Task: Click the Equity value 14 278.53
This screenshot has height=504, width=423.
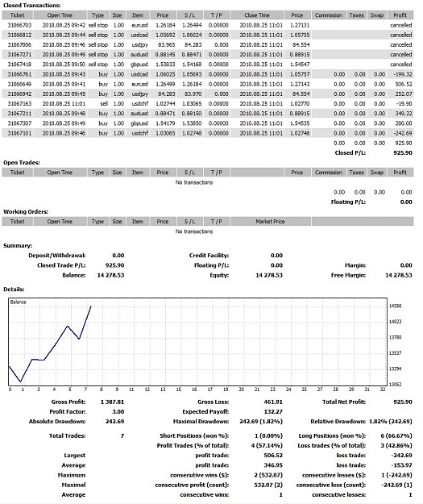Action: (269, 275)
